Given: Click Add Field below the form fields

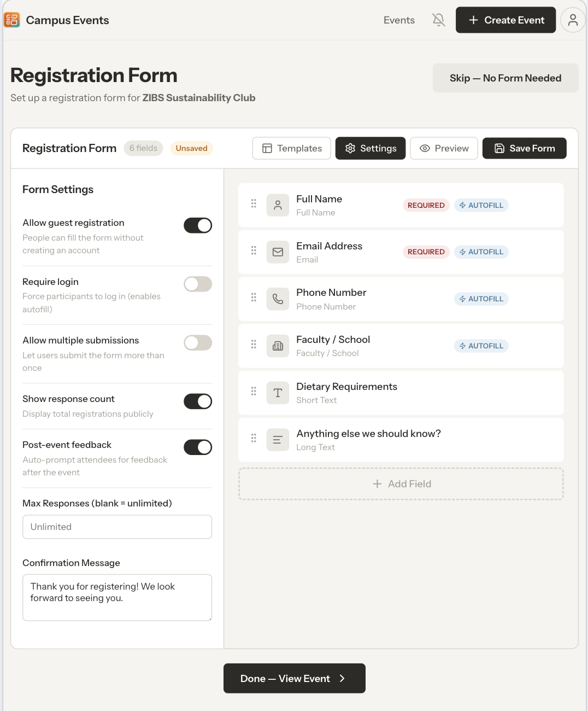Looking at the screenshot, I should 401,483.
